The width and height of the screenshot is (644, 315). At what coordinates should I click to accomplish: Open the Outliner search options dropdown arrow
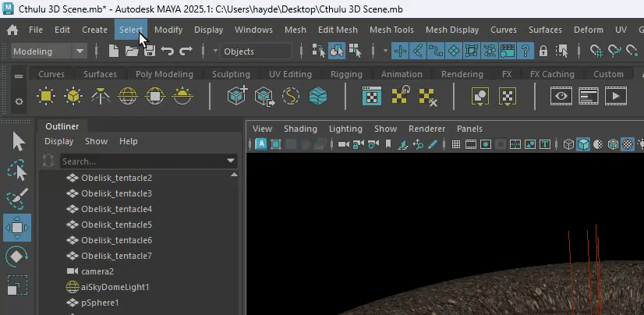pos(232,161)
